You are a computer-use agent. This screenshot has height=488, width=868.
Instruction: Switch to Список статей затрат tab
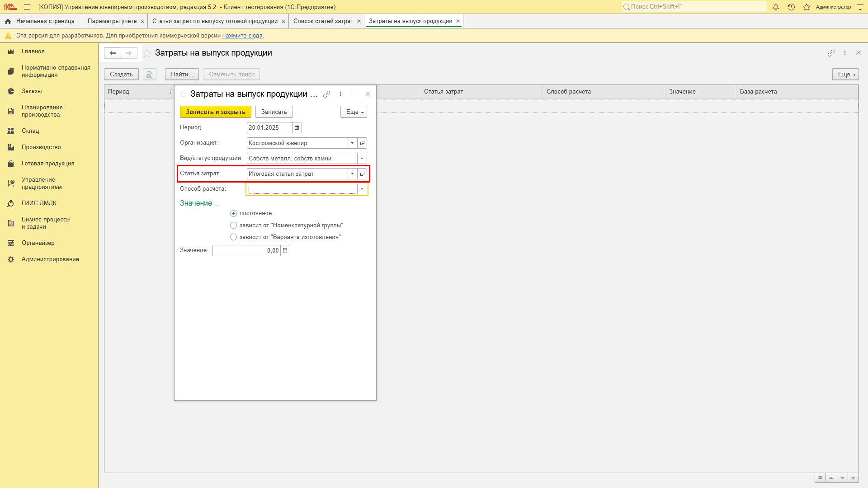pyautogui.click(x=323, y=21)
